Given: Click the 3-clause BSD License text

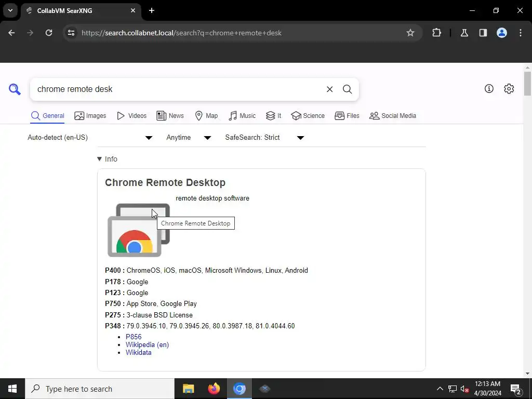Looking at the screenshot, I should (x=159, y=315).
